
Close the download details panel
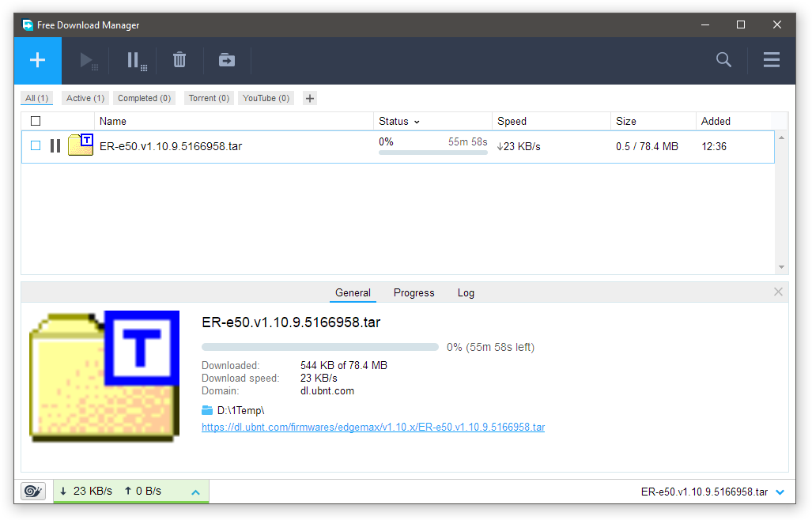[778, 292]
